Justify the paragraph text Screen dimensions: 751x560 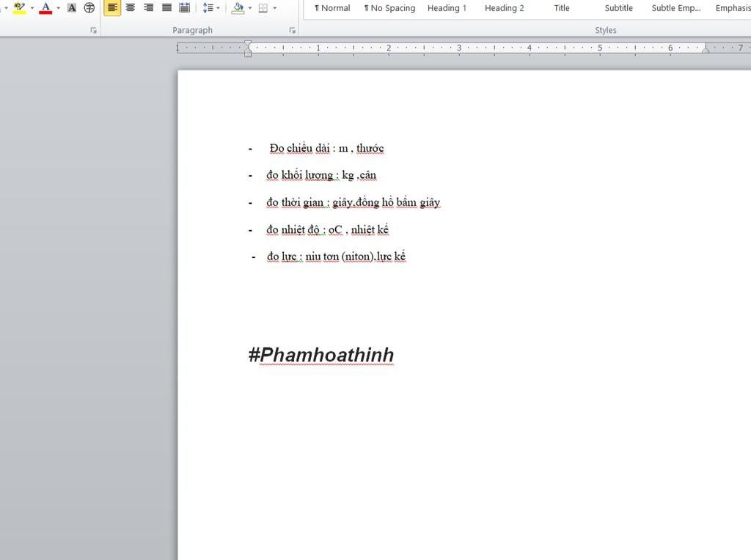(x=166, y=8)
